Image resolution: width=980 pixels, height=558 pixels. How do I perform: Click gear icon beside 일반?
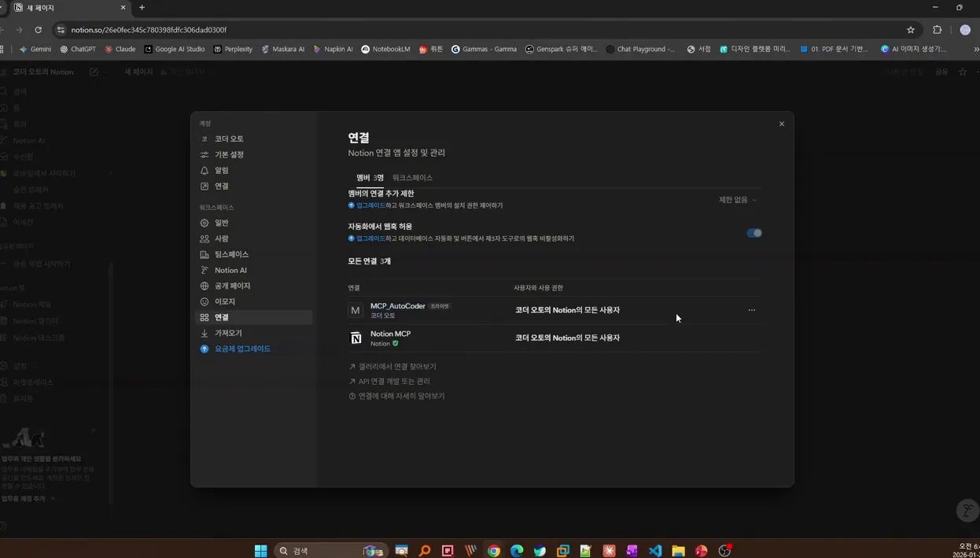coord(204,223)
